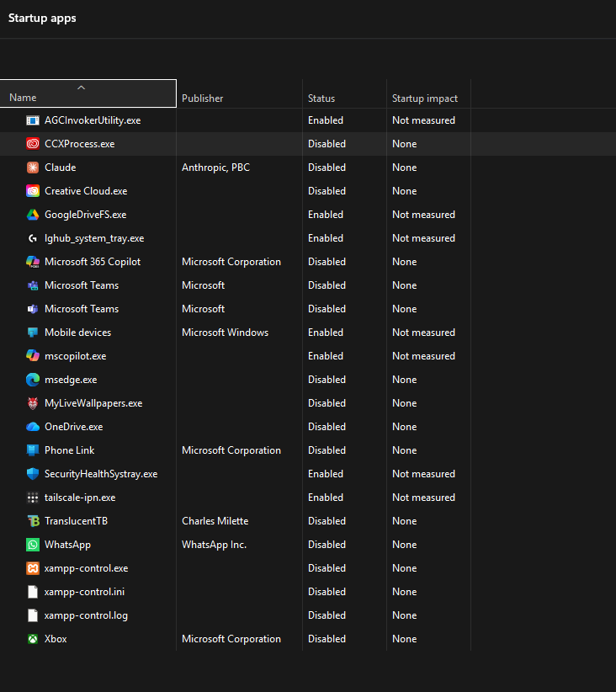This screenshot has height=692, width=616.
Task: Click the lghub_system_tray.exe Logitech icon
Action: (33, 238)
